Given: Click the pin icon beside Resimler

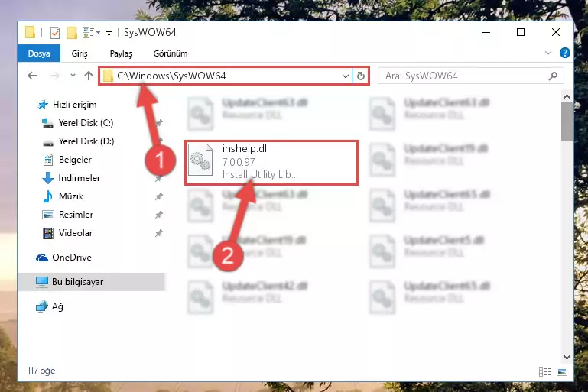Looking at the screenshot, I should click(x=159, y=215).
